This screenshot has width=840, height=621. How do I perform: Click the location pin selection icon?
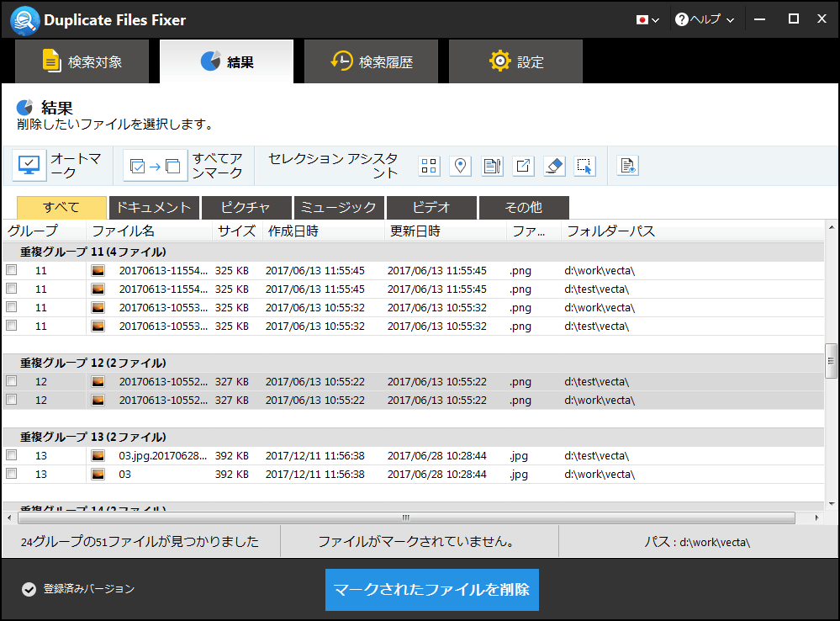point(460,166)
